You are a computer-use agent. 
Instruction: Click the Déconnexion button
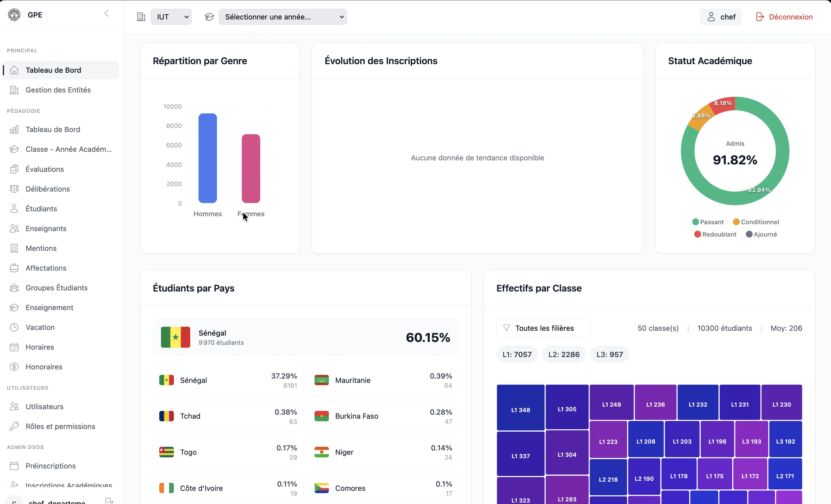point(785,17)
